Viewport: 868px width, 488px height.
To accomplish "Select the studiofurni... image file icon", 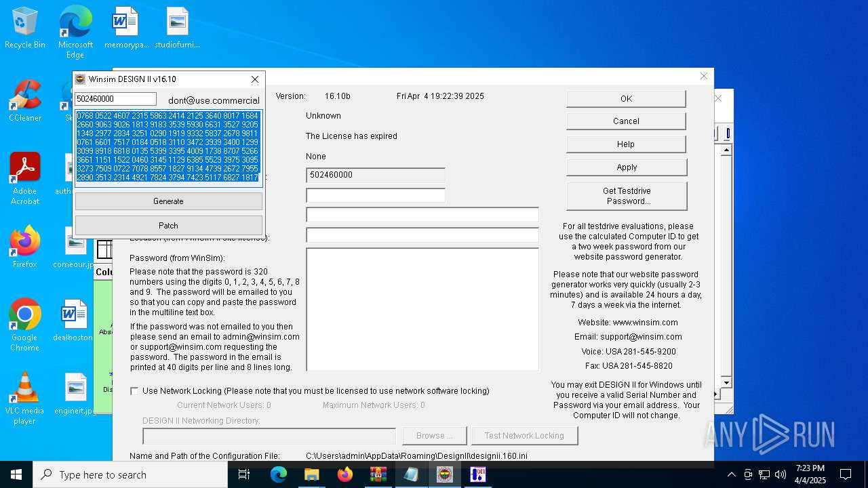I will pos(178,28).
